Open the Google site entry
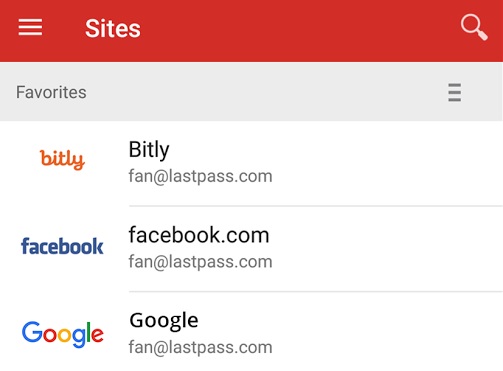 coord(251,332)
